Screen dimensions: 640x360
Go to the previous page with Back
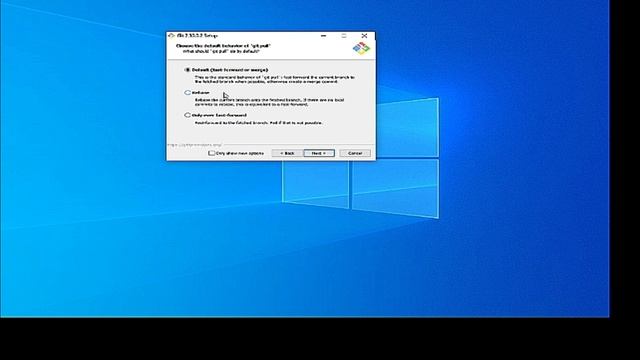click(287, 153)
